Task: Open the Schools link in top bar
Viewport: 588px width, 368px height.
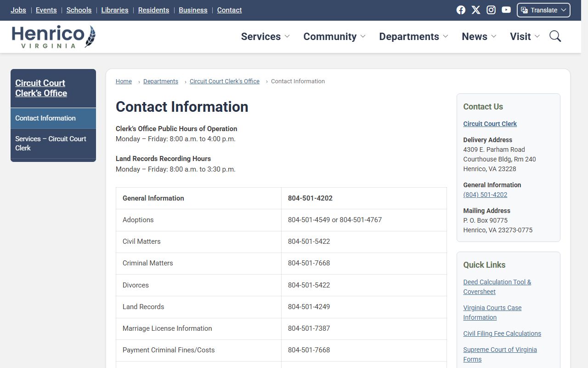Action: [79, 10]
